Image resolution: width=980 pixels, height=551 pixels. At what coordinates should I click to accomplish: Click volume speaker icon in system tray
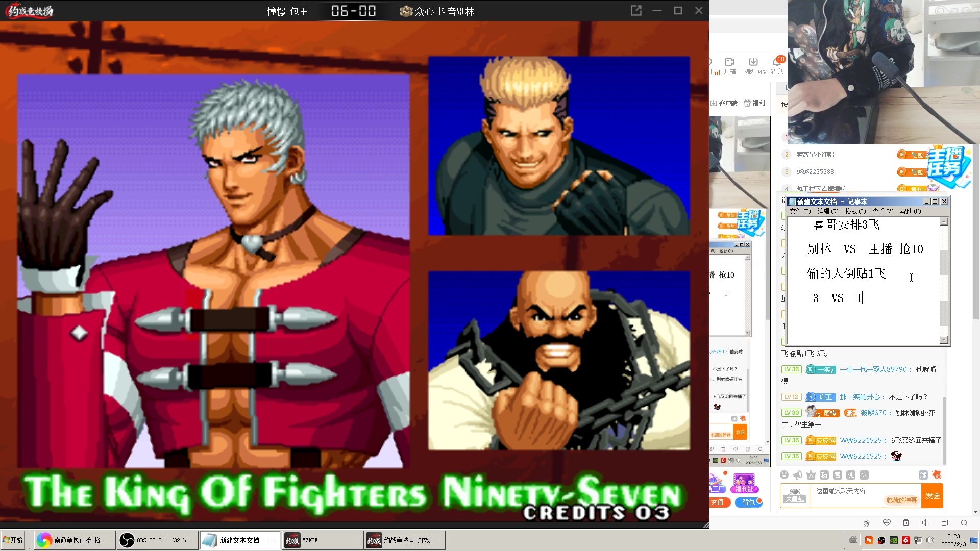930,540
